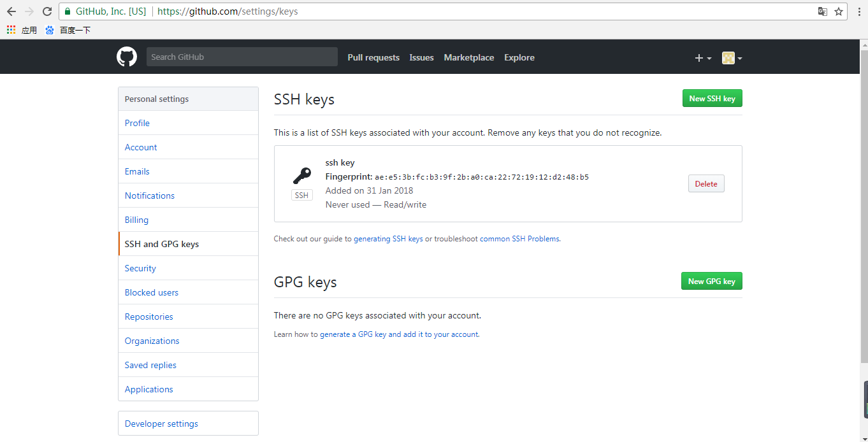868x442 pixels.
Task: Reload the page with the refresh icon
Action: click(47, 11)
